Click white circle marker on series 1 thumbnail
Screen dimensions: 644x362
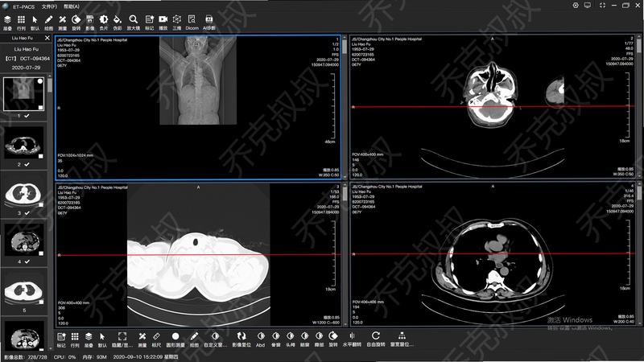(39, 81)
